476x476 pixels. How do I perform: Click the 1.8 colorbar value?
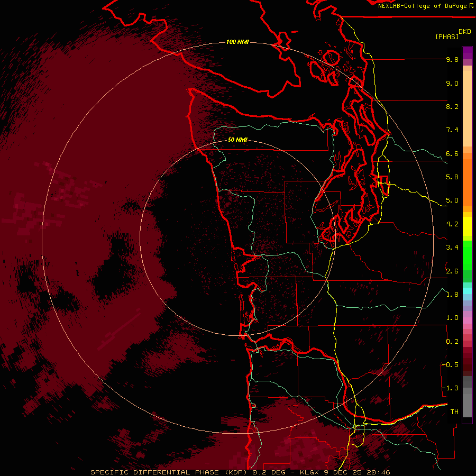tap(452, 295)
